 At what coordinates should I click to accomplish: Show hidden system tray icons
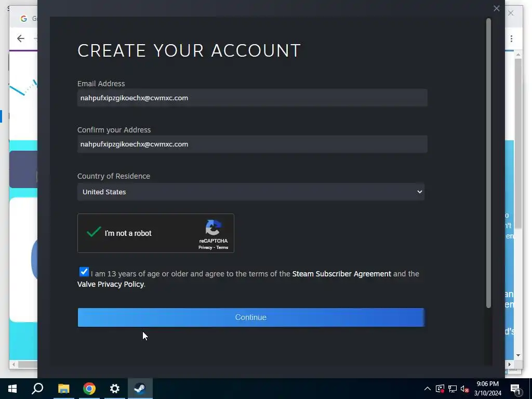tap(428, 389)
